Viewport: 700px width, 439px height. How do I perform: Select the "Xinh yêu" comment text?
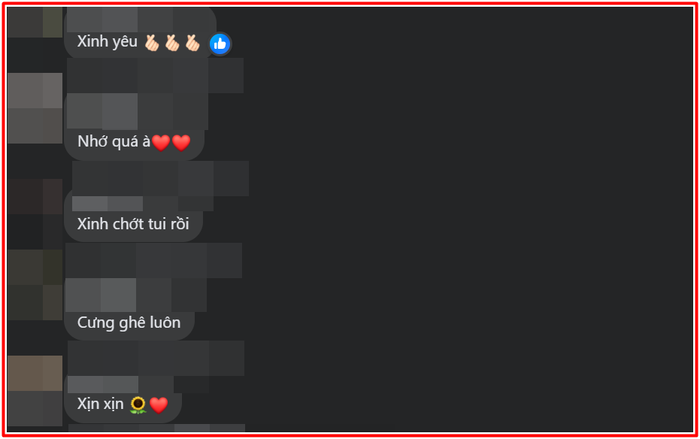(107, 42)
